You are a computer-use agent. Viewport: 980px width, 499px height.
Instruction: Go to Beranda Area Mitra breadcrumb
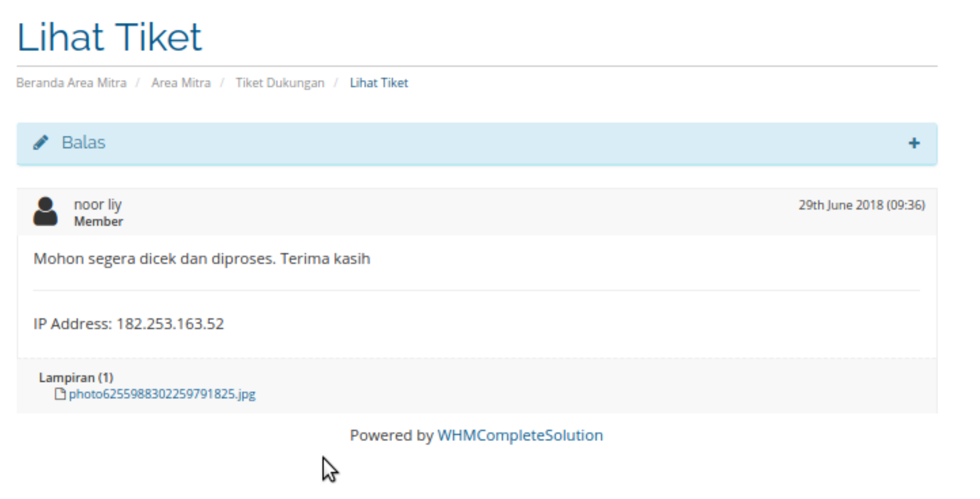(71, 83)
